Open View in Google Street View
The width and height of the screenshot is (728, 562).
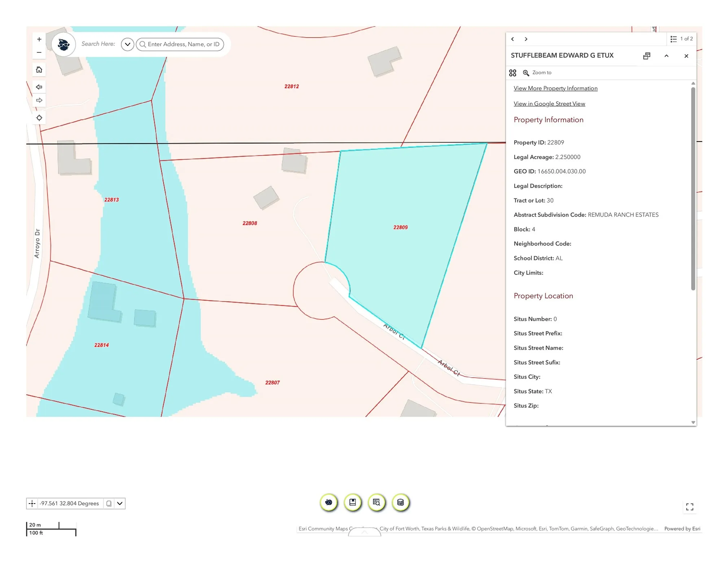[x=549, y=104]
